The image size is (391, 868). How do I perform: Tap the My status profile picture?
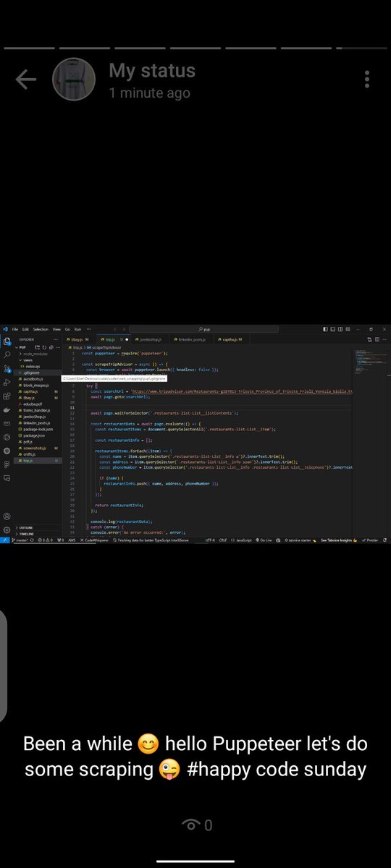point(74,79)
